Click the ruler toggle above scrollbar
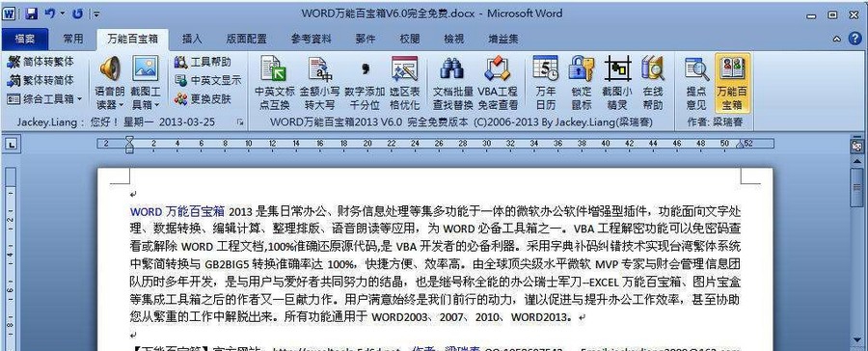The width and height of the screenshot is (868, 351). tap(857, 147)
